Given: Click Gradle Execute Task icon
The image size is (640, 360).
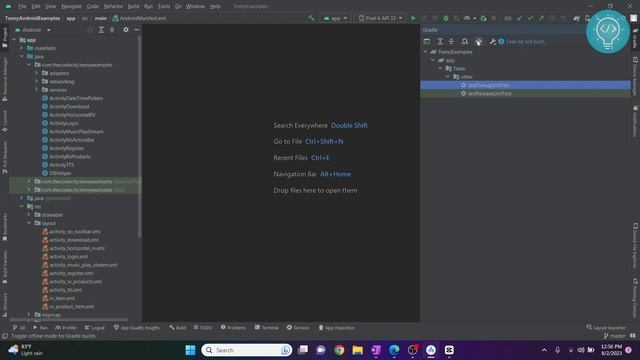Looking at the screenshot, I should coord(427,41).
